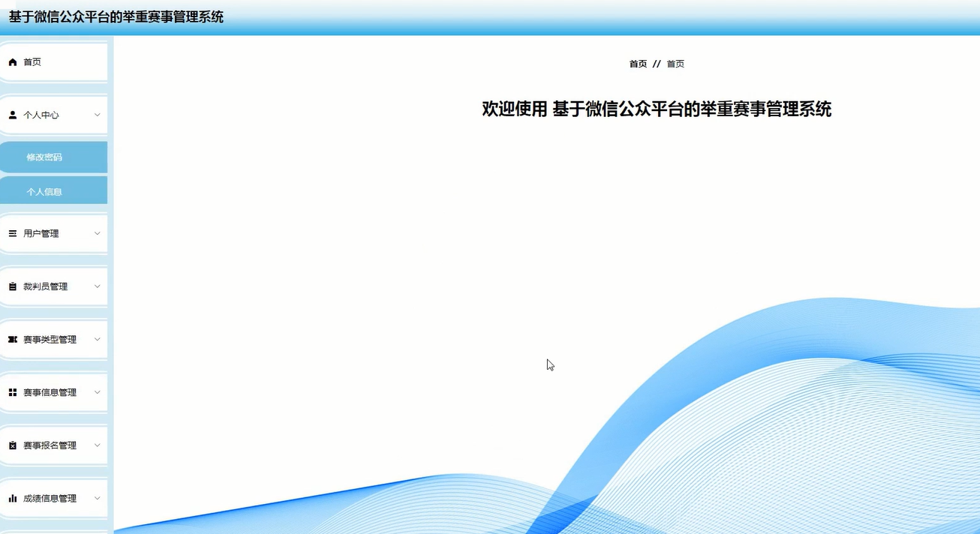Select the 用户管理 menu label

pyautogui.click(x=41, y=234)
